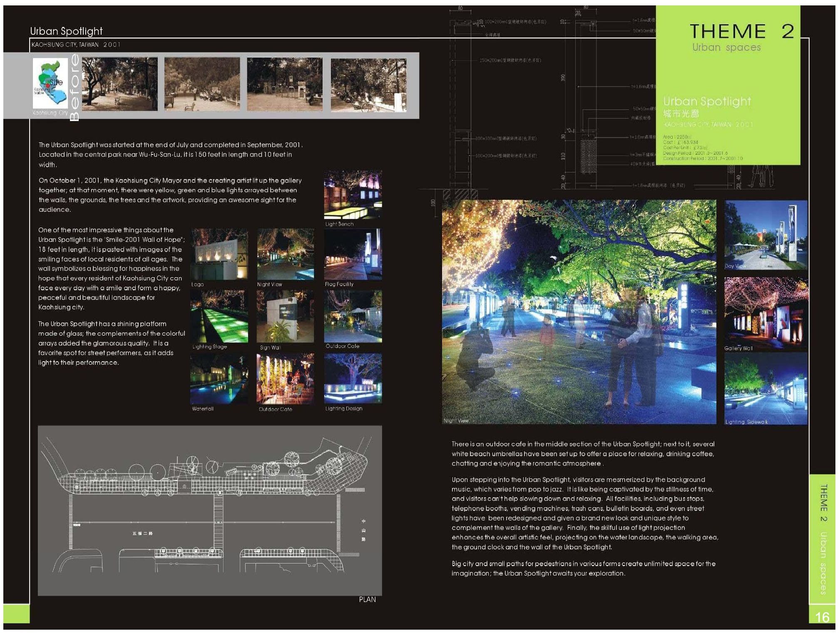Select the Lighting Sidewalk photo

tap(766, 389)
